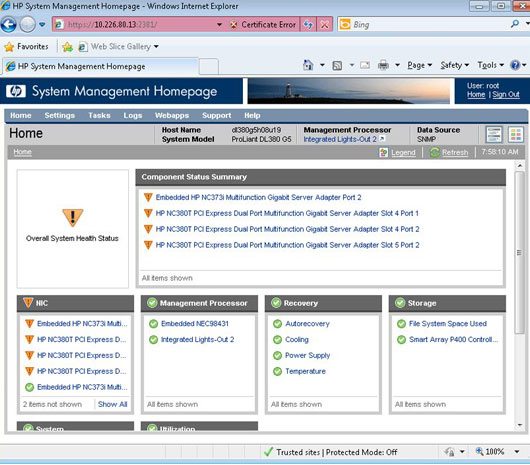Click the browser Back arrow button
Image resolution: width=530 pixels, height=465 pixels.
click(8, 24)
